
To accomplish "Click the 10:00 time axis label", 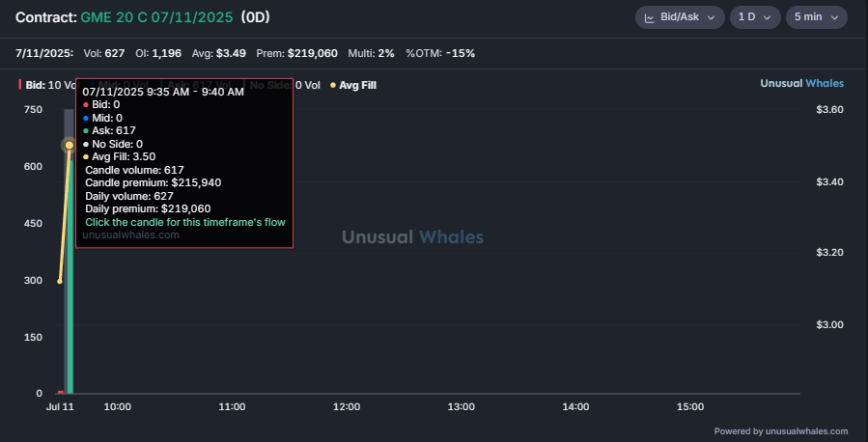I will point(118,406).
